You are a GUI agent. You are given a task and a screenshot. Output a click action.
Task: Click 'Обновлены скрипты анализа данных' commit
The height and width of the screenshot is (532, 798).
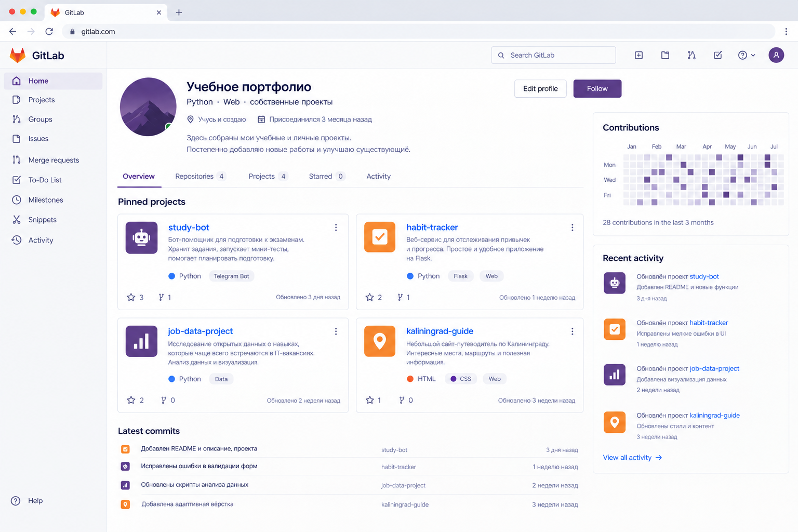(x=195, y=485)
